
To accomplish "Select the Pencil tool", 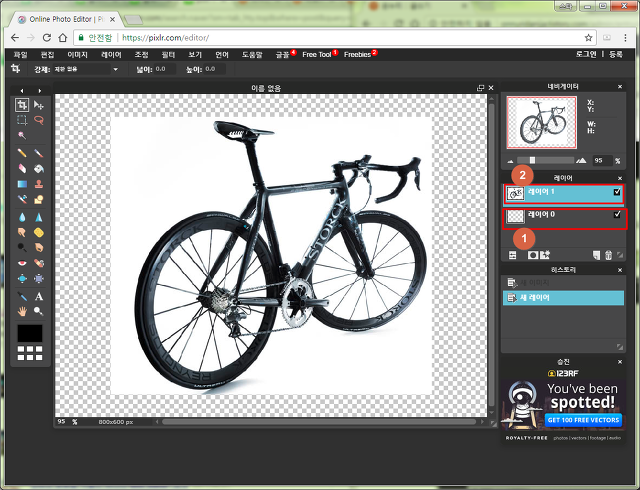I will (22, 153).
